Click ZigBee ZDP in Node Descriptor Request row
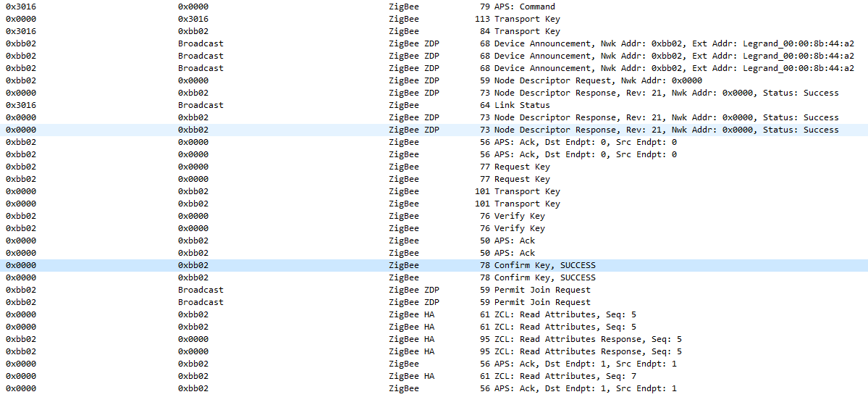The height and width of the screenshot is (397, 868). (413, 80)
